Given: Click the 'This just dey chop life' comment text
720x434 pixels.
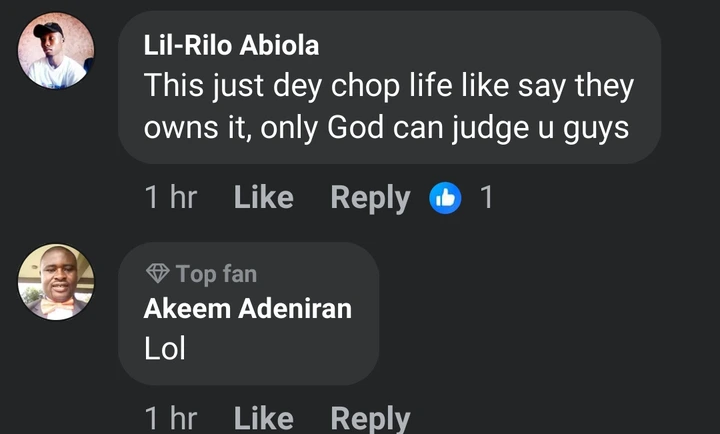Looking at the screenshot, I should [x=388, y=107].
